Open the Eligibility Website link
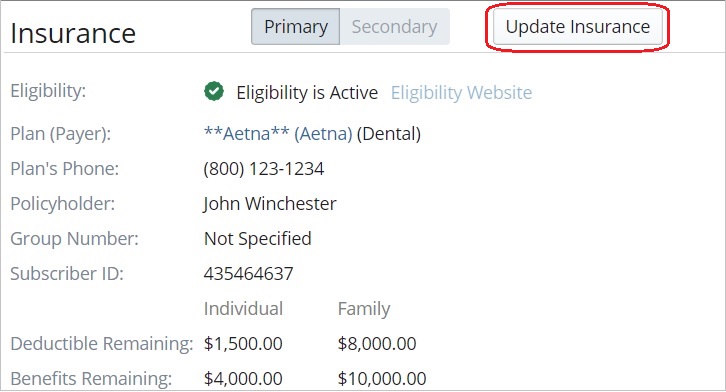The height and width of the screenshot is (392, 726). (461, 93)
